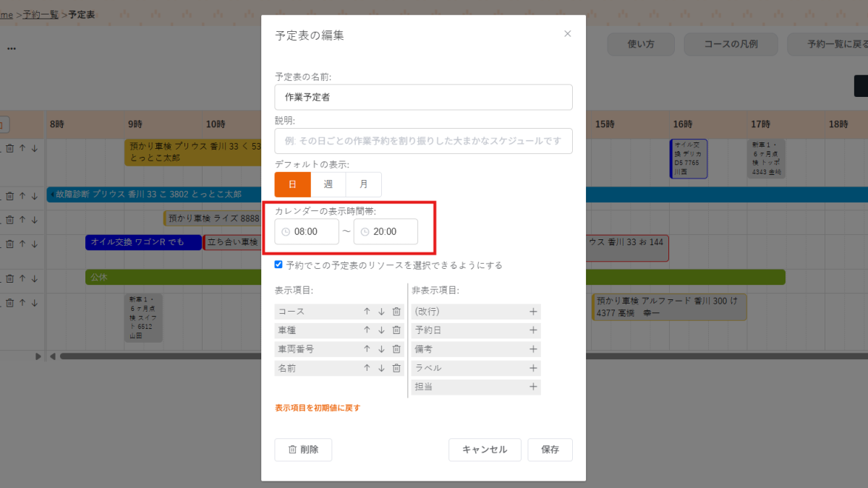Remove 名前 from display items
Image resolution: width=868 pixels, height=488 pixels.
click(396, 368)
